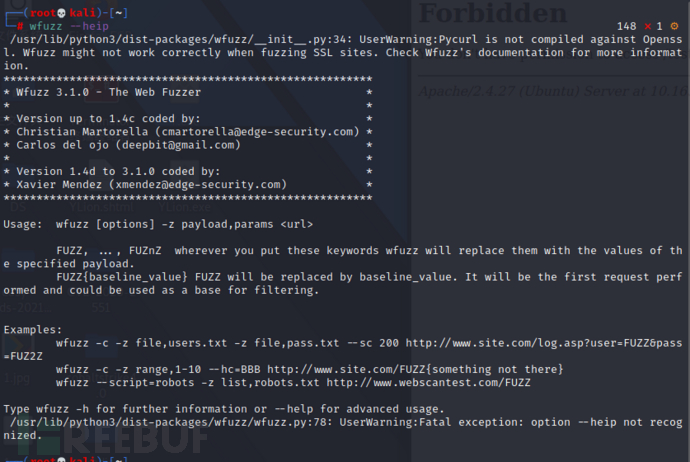
Task: Click the faded YLion.exe desktop icon label
Action: 184,207
